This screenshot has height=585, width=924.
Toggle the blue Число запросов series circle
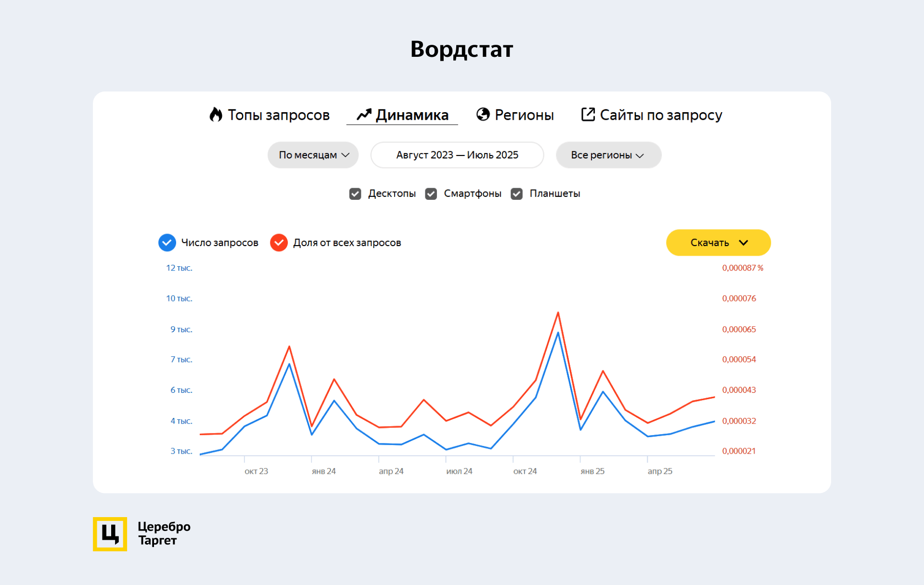167,243
